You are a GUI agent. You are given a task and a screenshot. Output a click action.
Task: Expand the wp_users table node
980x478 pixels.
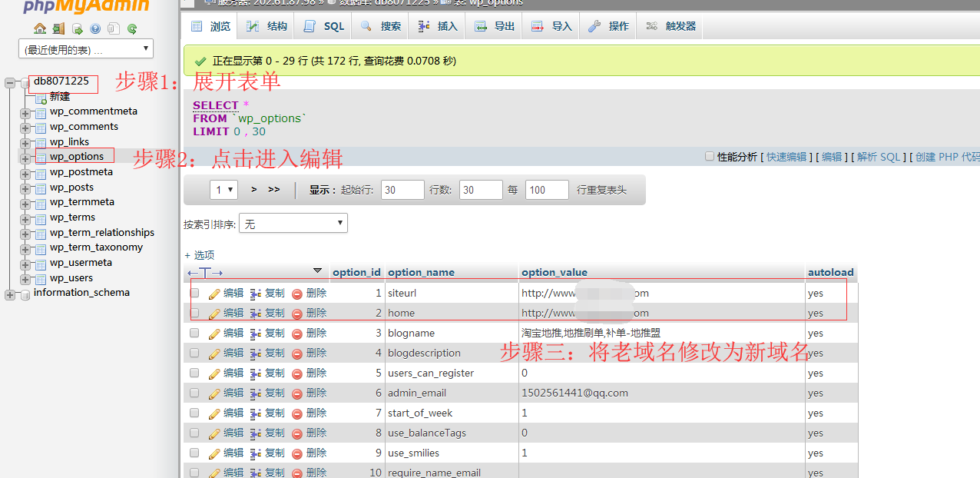point(25,278)
